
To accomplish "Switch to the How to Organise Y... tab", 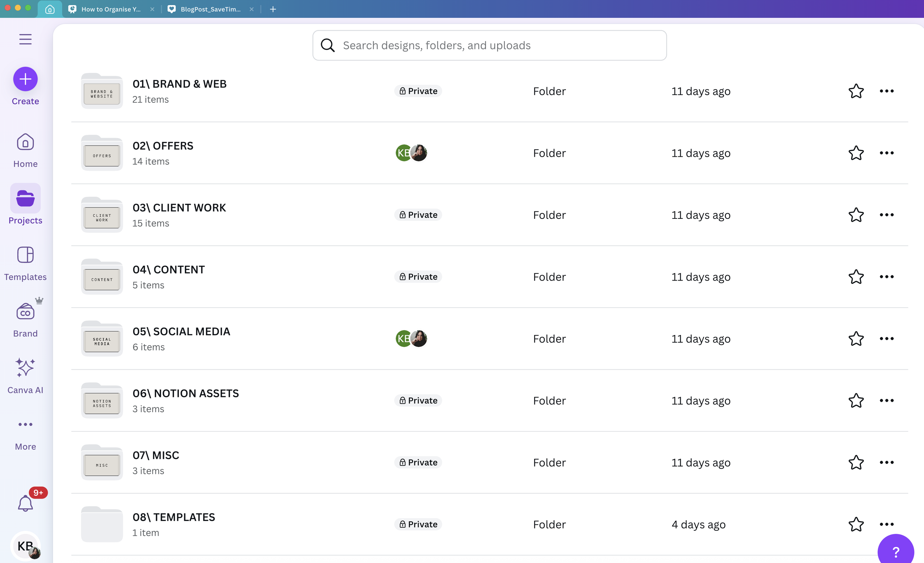I will pyautogui.click(x=111, y=9).
